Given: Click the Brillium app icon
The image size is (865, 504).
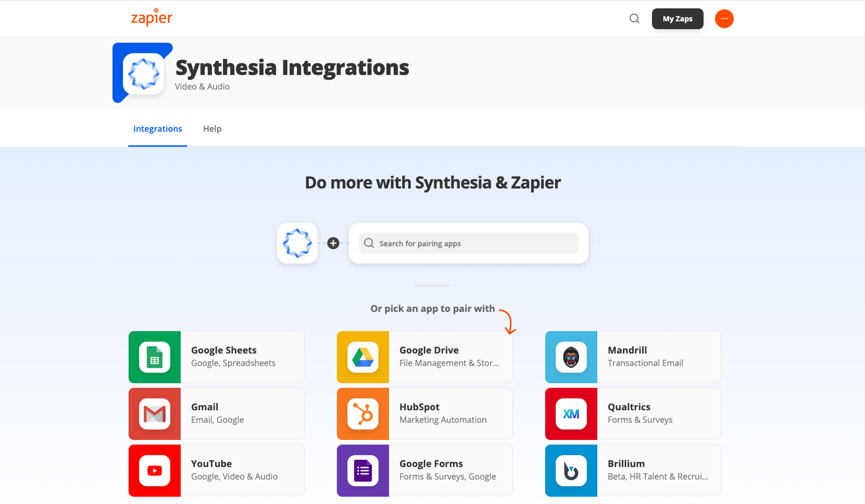Looking at the screenshot, I should click(571, 471).
